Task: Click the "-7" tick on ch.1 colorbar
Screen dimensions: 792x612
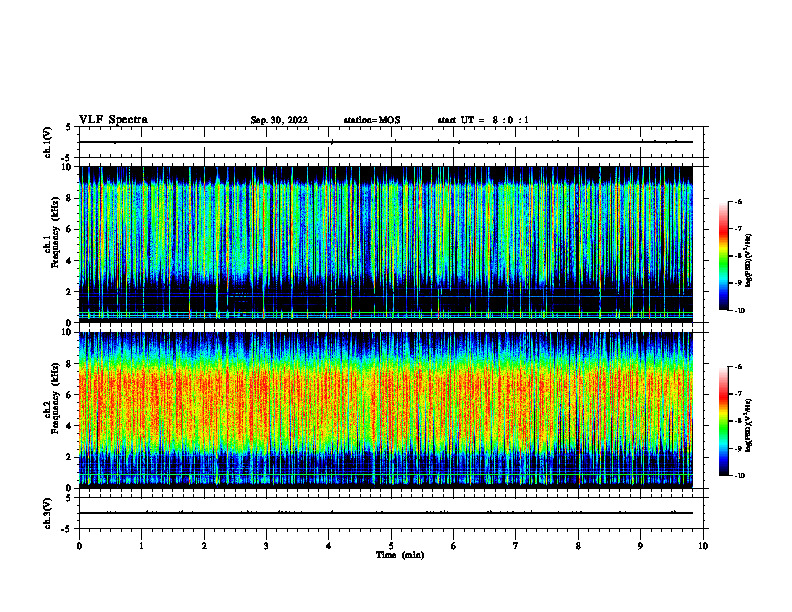Action: (x=738, y=229)
